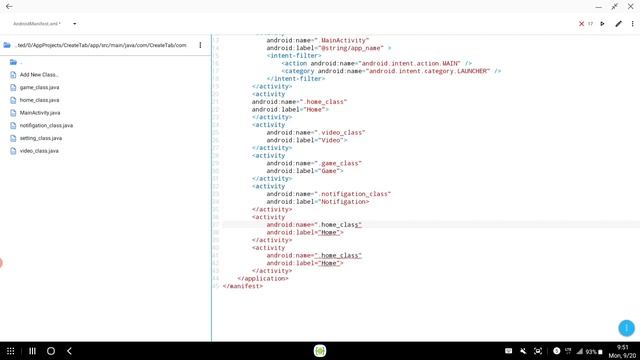Open game_class.java
The width and height of the screenshot is (640, 360).
click(x=39, y=87)
